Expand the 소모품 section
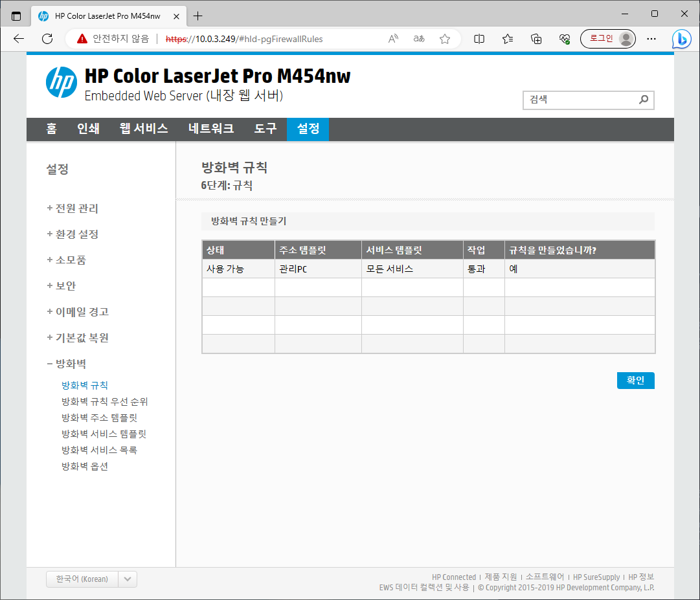Screen dimensions: 700x600 67,260
